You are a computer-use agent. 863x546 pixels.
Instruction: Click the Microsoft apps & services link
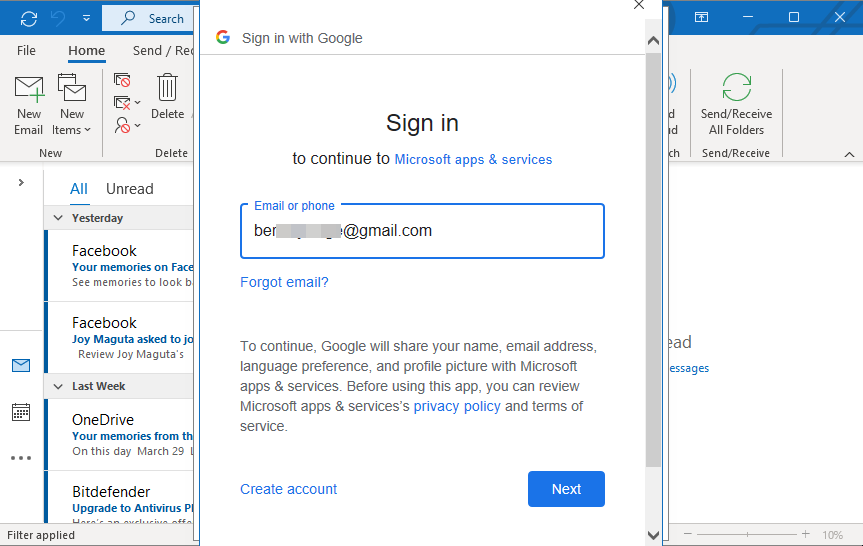(x=473, y=160)
